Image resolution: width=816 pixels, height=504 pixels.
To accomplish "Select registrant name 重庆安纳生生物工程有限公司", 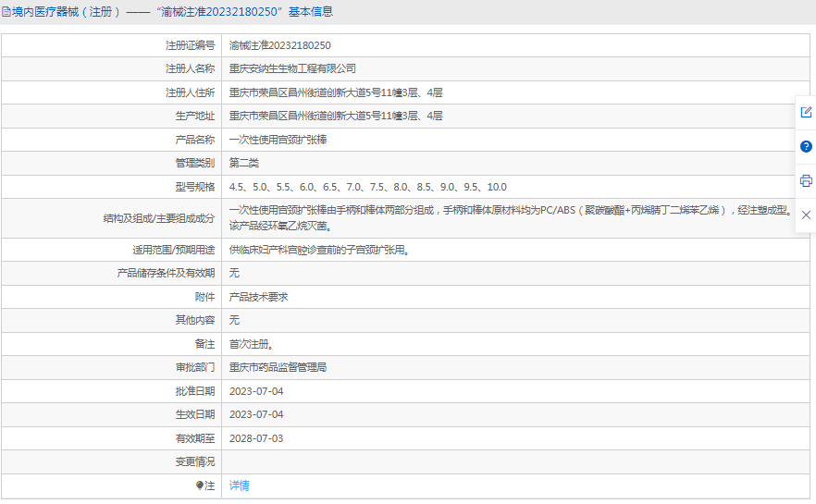I will pyautogui.click(x=292, y=68).
